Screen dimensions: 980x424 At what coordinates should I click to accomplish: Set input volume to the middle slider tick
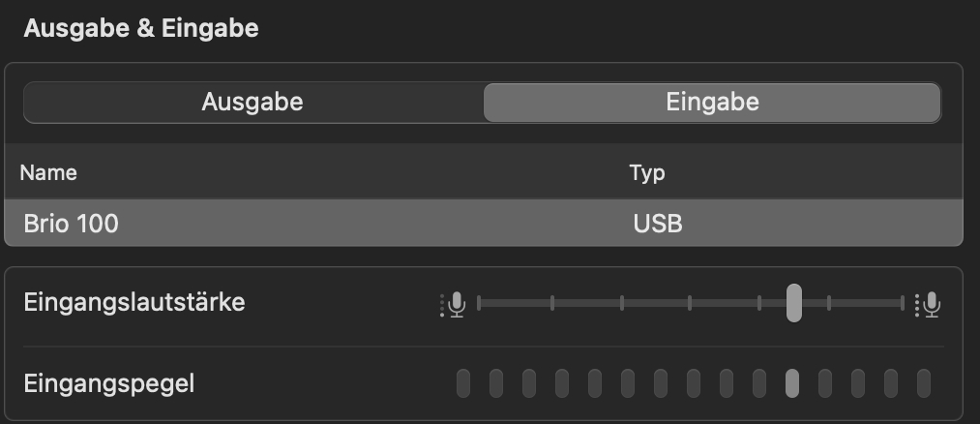coord(690,303)
